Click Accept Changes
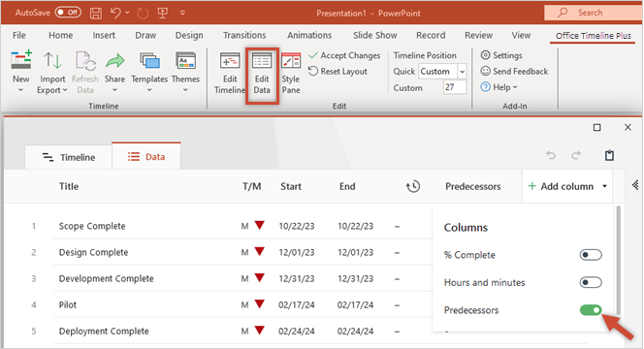 click(344, 55)
